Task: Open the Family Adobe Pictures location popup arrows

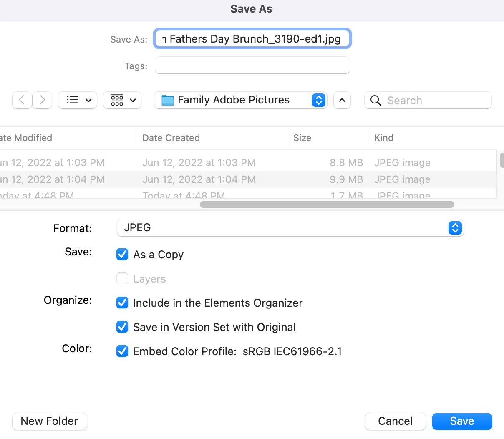Action: pyautogui.click(x=318, y=100)
